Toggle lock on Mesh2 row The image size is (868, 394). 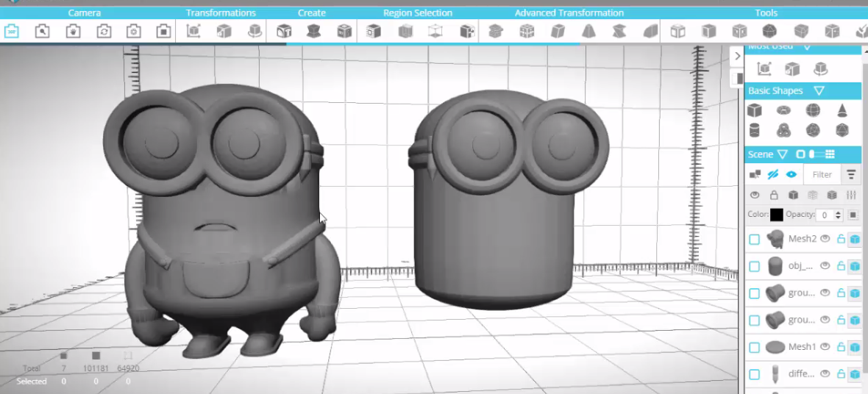(841, 238)
